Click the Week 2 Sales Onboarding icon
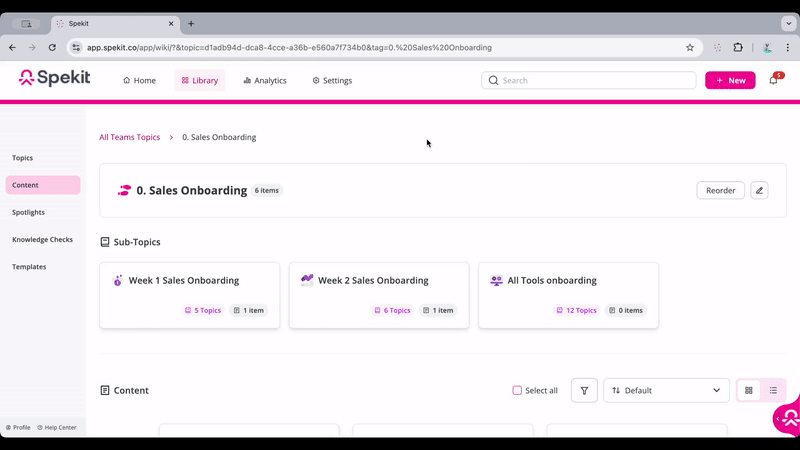800x450 pixels. coord(307,280)
